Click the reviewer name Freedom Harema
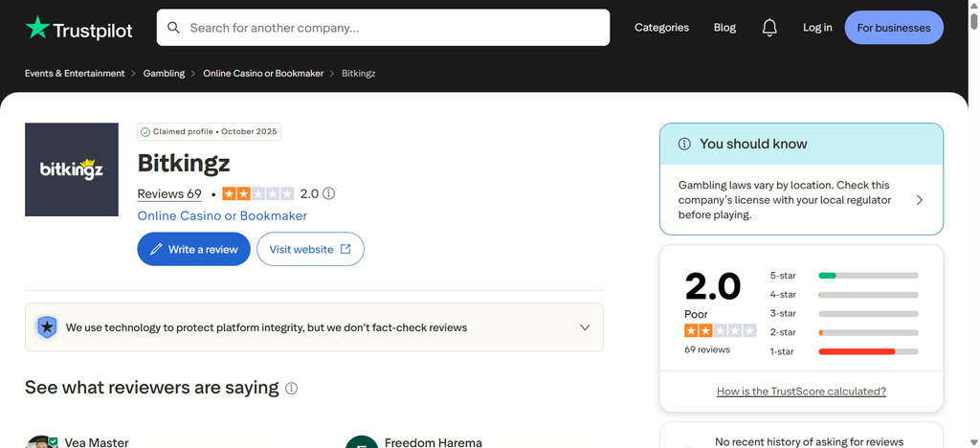This screenshot has height=448, width=980. [434, 442]
